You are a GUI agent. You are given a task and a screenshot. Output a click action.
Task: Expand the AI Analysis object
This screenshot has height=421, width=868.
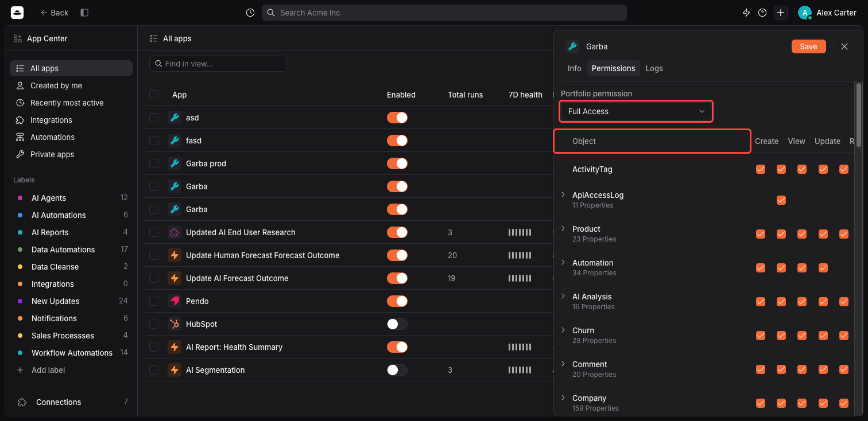click(563, 297)
